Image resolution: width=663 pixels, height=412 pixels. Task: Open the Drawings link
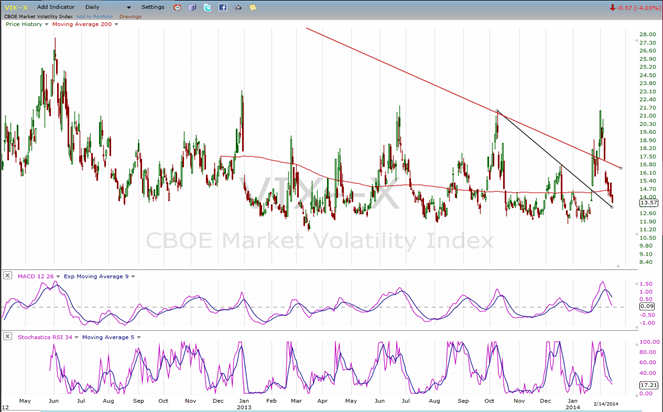(130, 16)
